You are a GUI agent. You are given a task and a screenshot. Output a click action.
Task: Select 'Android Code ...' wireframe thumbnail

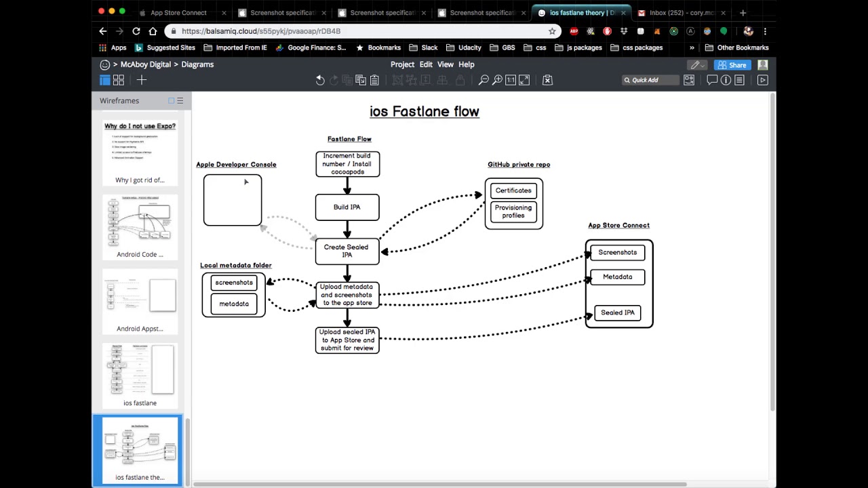140,227
